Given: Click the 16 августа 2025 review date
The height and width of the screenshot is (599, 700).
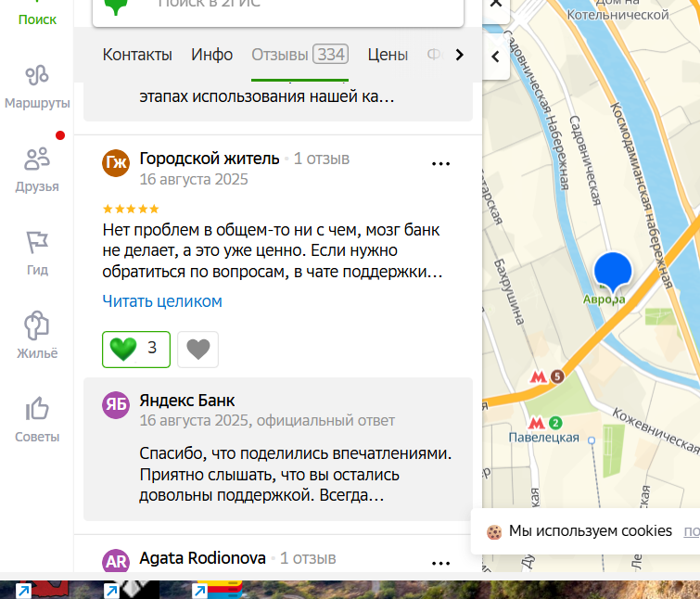Looking at the screenshot, I should 194,180.
